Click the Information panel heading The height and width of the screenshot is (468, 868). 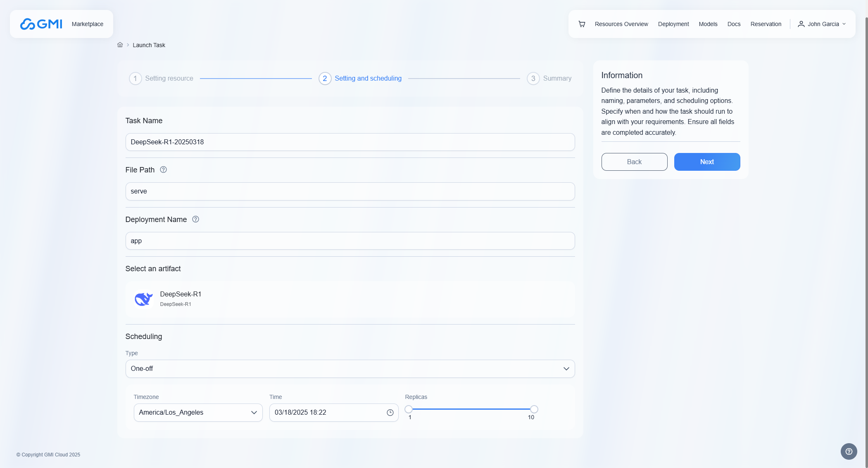click(x=622, y=75)
